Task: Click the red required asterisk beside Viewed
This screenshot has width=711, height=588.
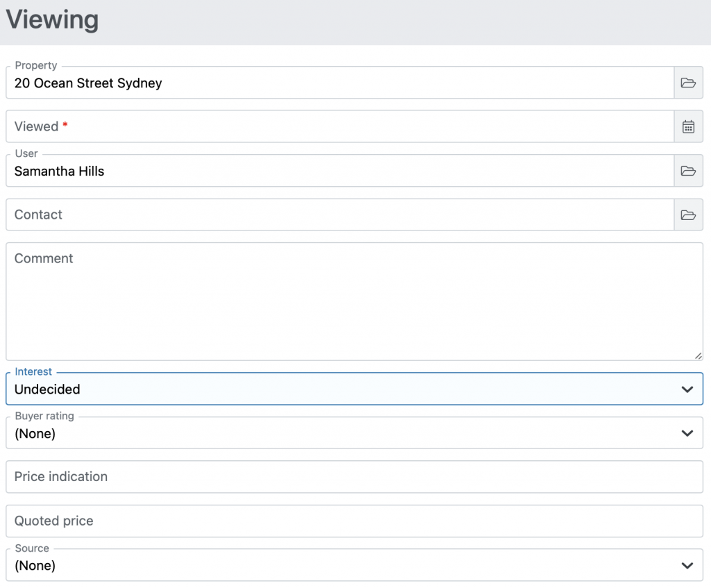Action: coord(65,125)
